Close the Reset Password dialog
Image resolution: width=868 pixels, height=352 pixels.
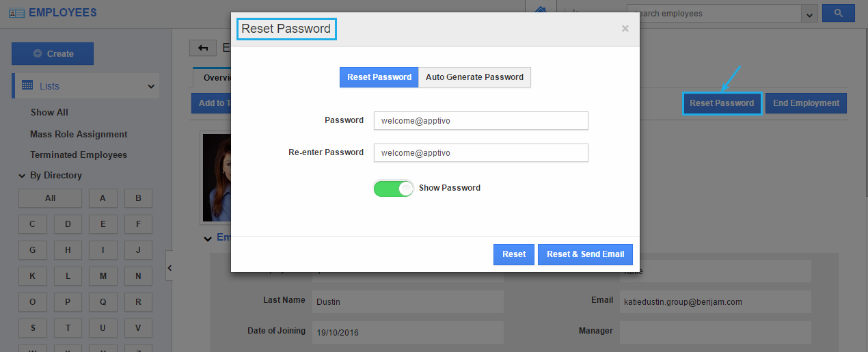625,29
